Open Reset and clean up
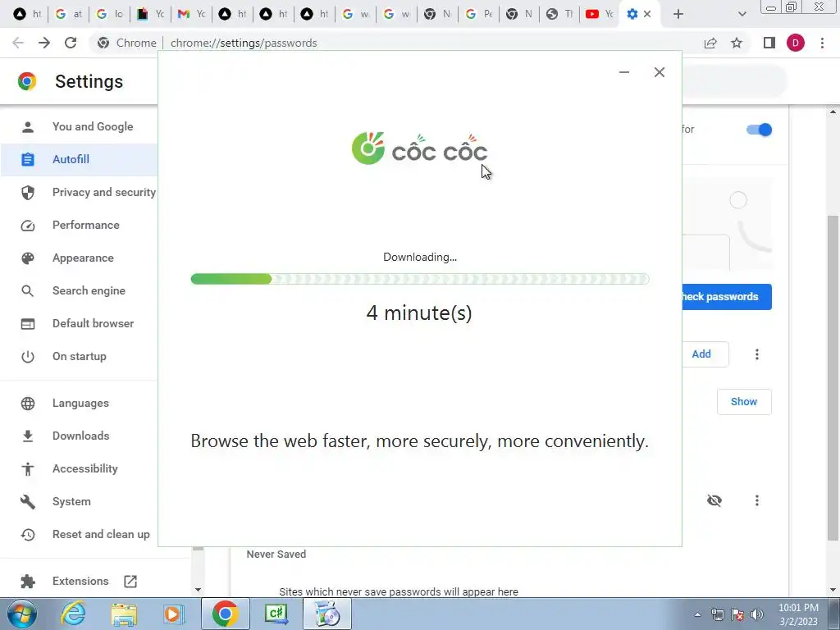 (x=101, y=534)
